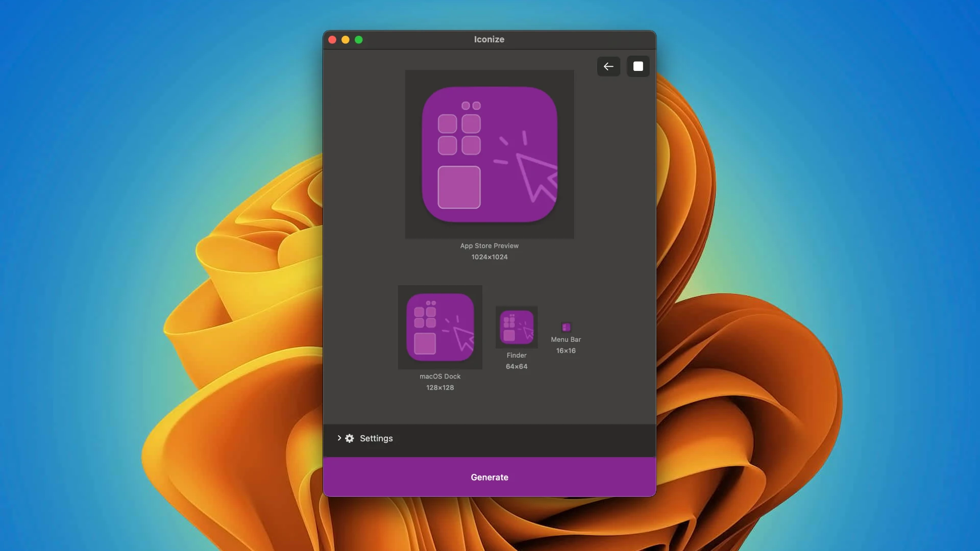Select the macOS Dock 128×128 icon preview
Screen dimensions: 980x551
tap(440, 327)
